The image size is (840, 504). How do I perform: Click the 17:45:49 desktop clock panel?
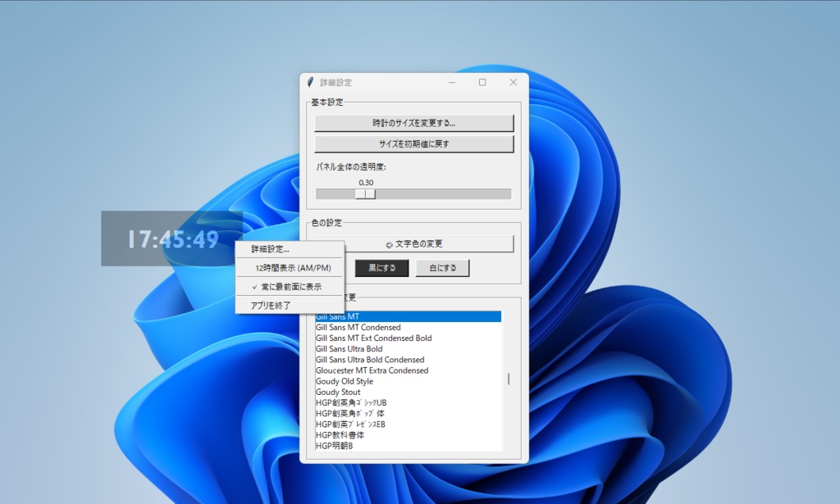coord(172,238)
